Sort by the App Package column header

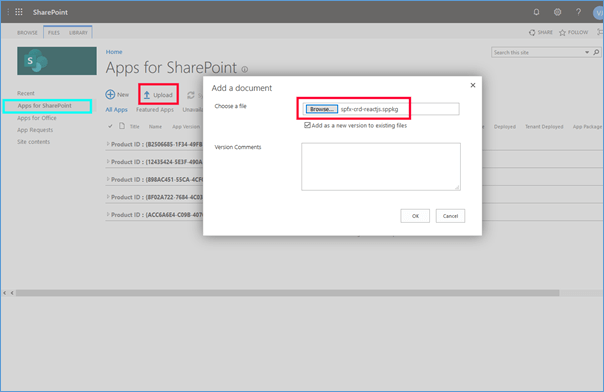(x=587, y=126)
